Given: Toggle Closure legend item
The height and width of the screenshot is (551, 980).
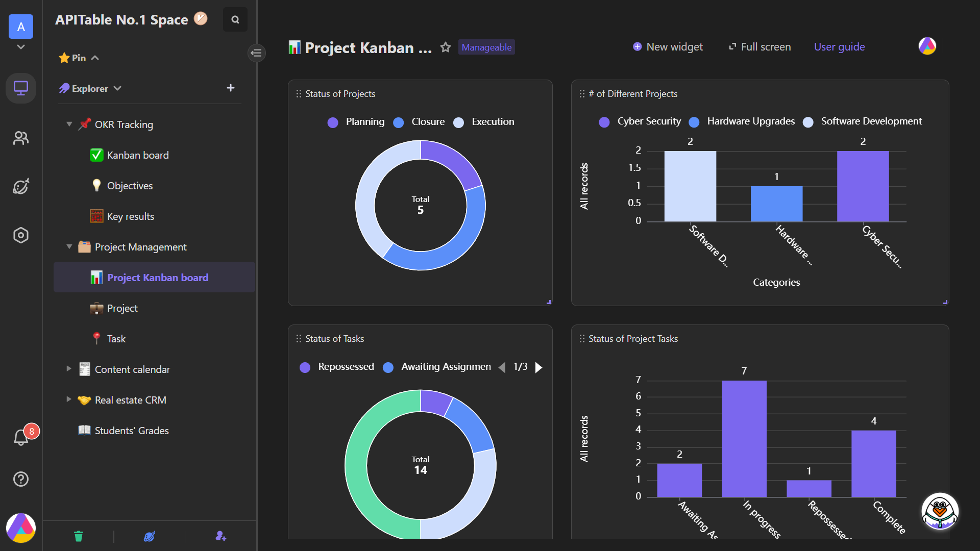Looking at the screenshot, I should [419, 122].
